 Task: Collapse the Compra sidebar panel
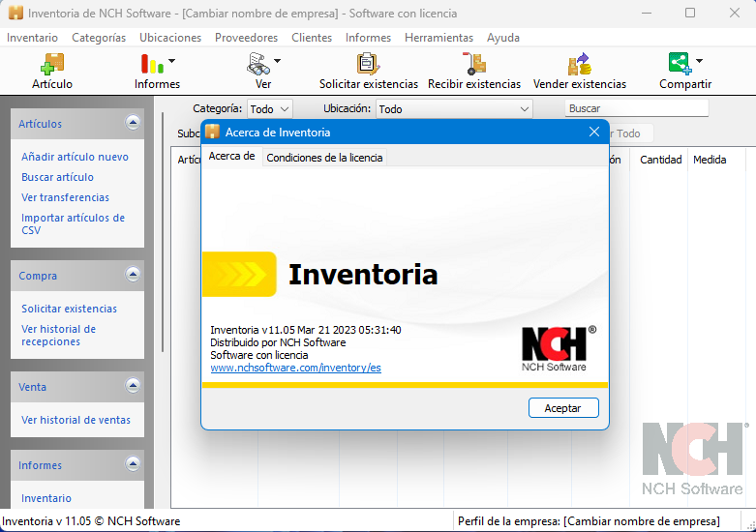[133, 275]
